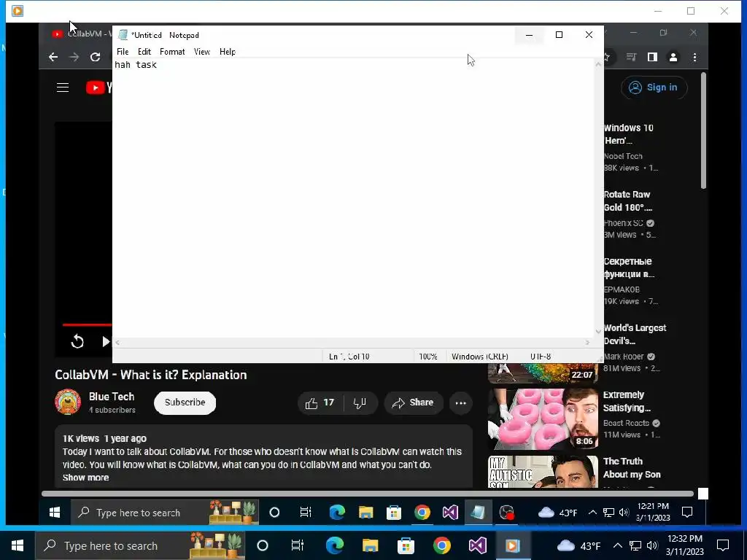This screenshot has width=747, height=560.
Task: Open inner VM notification center
Action: click(687, 513)
